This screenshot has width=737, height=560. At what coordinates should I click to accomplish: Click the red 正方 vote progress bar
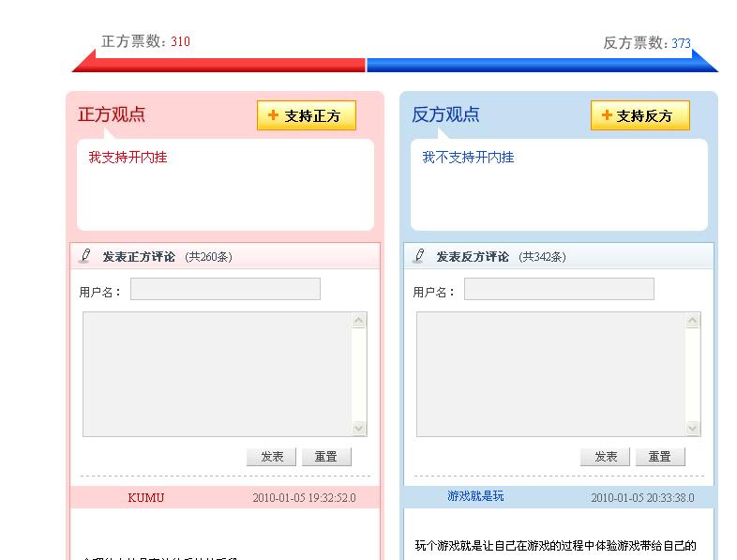218,65
